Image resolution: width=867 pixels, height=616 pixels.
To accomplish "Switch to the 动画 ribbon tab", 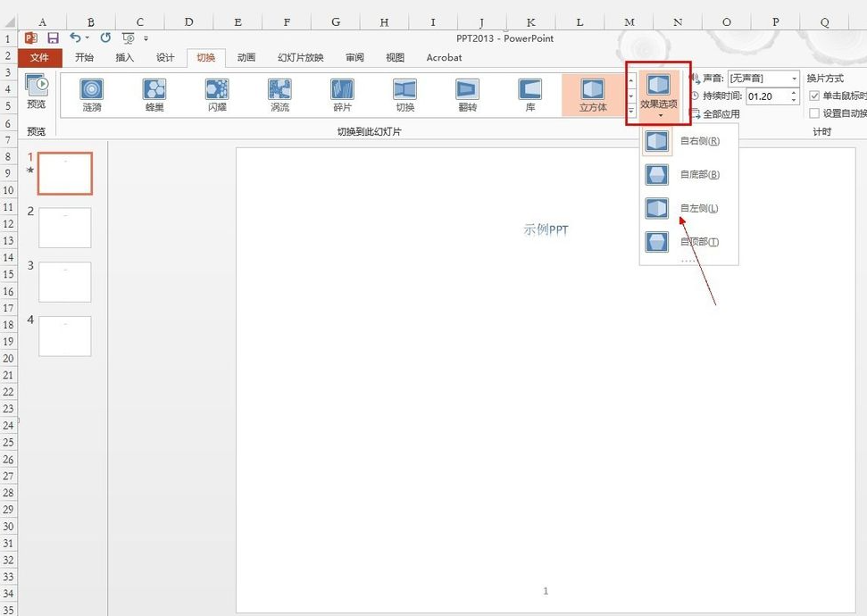I will point(246,58).
